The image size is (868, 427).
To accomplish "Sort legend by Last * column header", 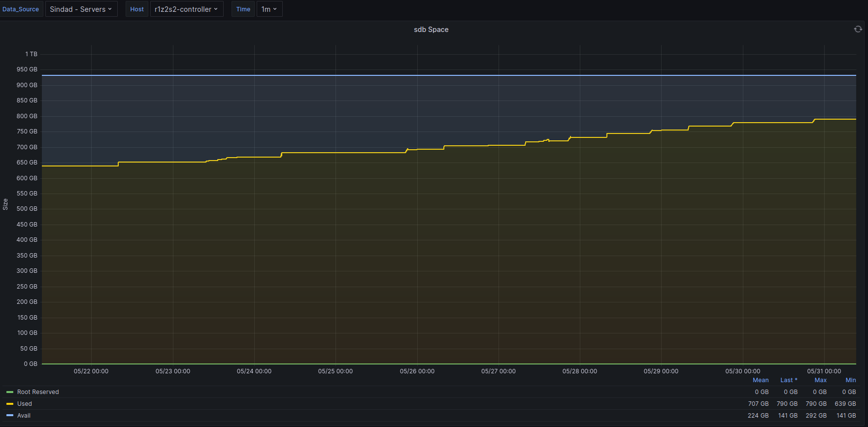I will [789, 380].
